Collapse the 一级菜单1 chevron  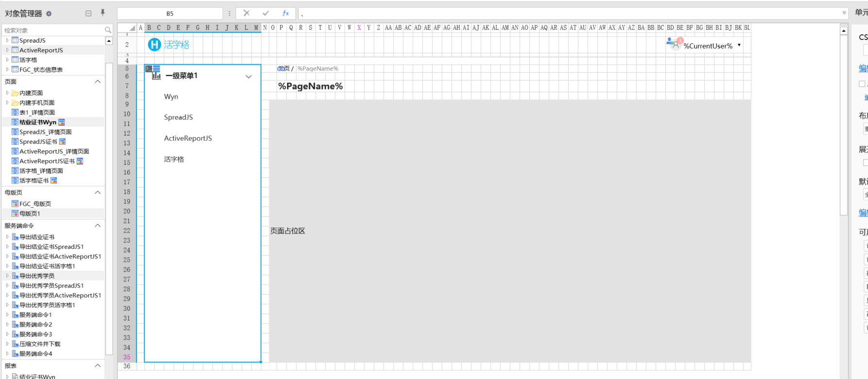[x=249, y=76]
